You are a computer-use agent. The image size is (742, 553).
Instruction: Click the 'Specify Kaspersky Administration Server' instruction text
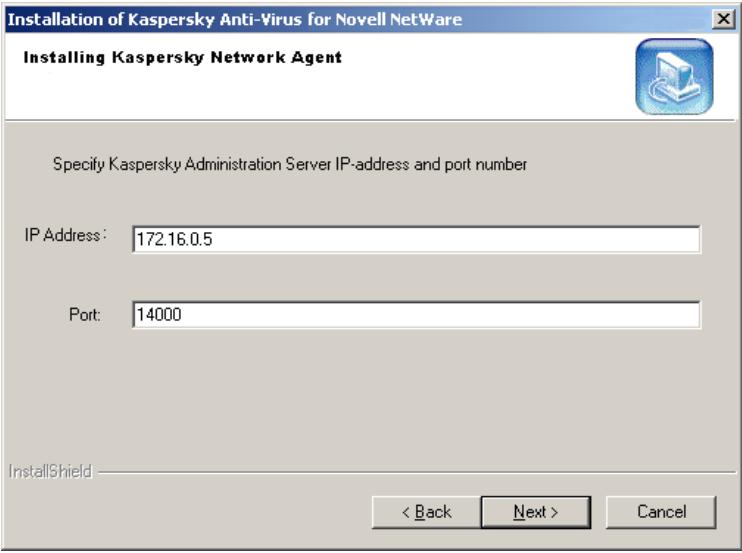(290, 164)
